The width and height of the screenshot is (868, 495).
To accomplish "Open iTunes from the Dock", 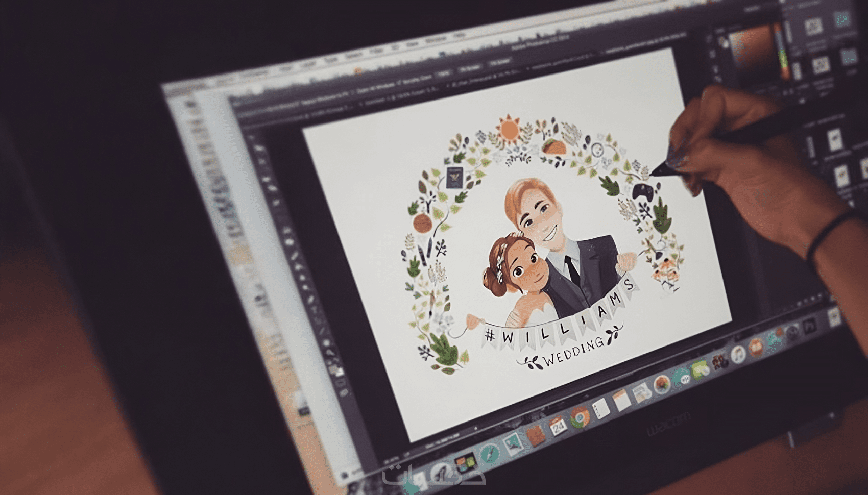I will pyautogui.click(x=737, y=354).
